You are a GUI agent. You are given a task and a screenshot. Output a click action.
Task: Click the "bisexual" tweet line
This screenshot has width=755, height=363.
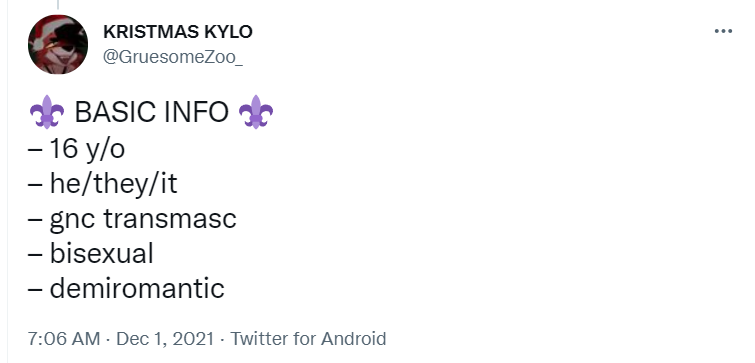(x=91, y=253)
